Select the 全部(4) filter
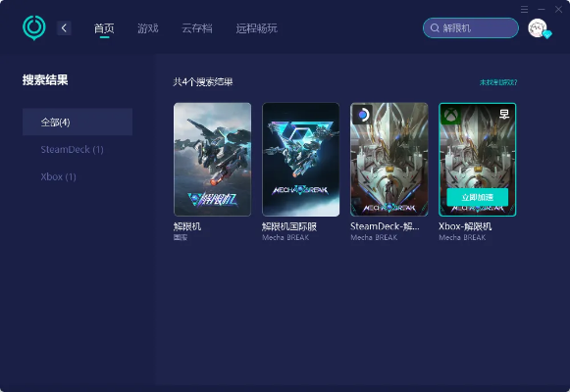Image resolution: width=570 pixels, height=392 pixels. (78, 122)
